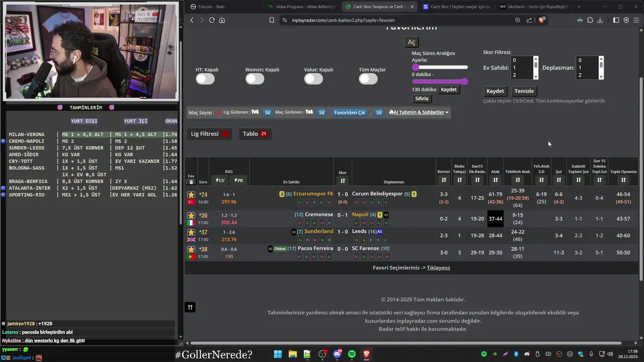Click Kaydet under the score filter
This screenshot has width=644, height=362.
pos(495,91)
